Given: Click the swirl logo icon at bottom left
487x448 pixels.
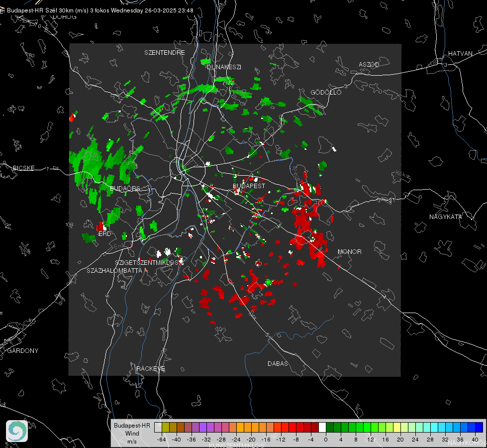Looking at the screenshot, I should pyautogui.click(x=17, y=431).
